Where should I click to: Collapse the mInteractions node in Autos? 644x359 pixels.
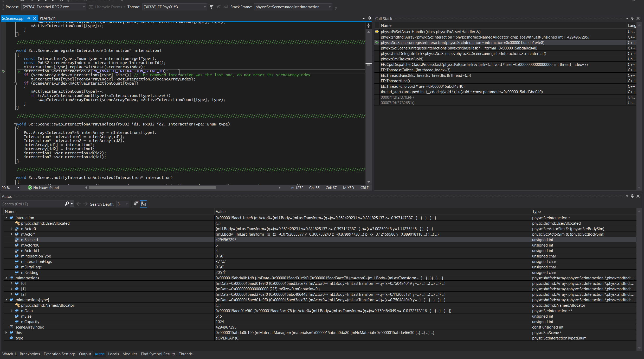pos(6,278)
